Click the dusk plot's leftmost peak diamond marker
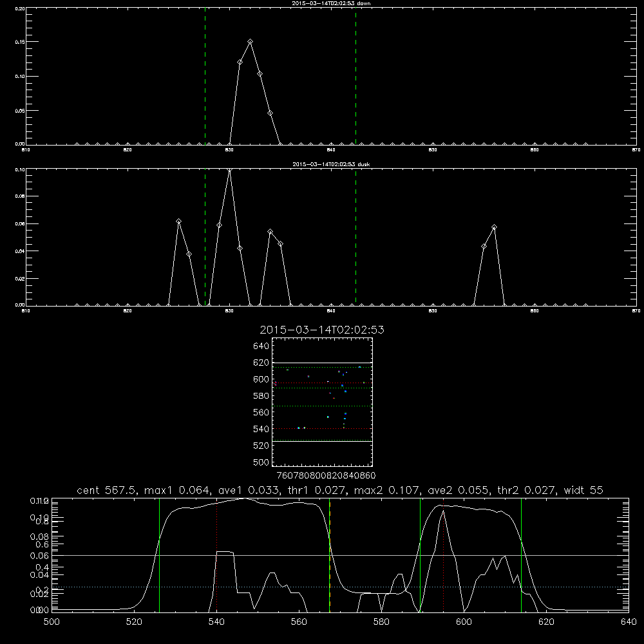 (x=178, y=222)
